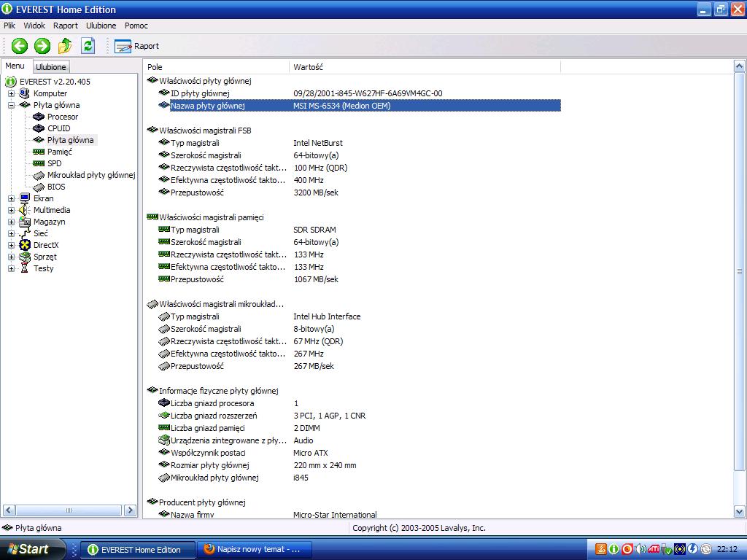Viewport: 747px width, 560px height.
Task: Open the Raport menu in the menu bar
Action: pyautogui.click(x=65, y=26)
